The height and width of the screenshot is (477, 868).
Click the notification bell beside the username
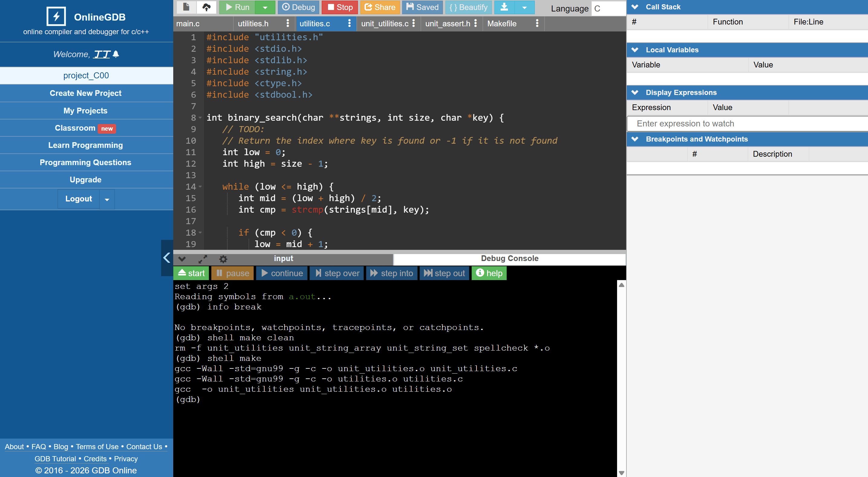116,54
